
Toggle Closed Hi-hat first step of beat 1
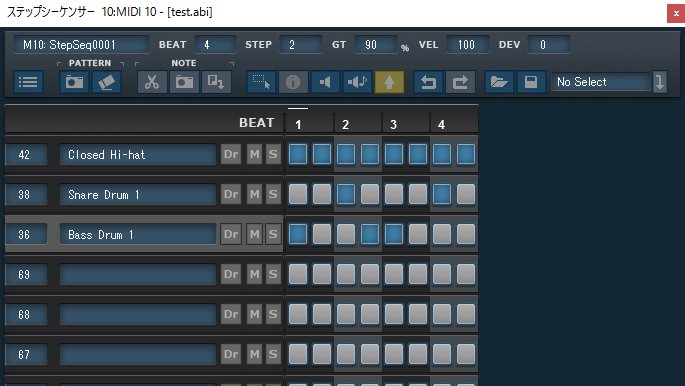point(298,154)
